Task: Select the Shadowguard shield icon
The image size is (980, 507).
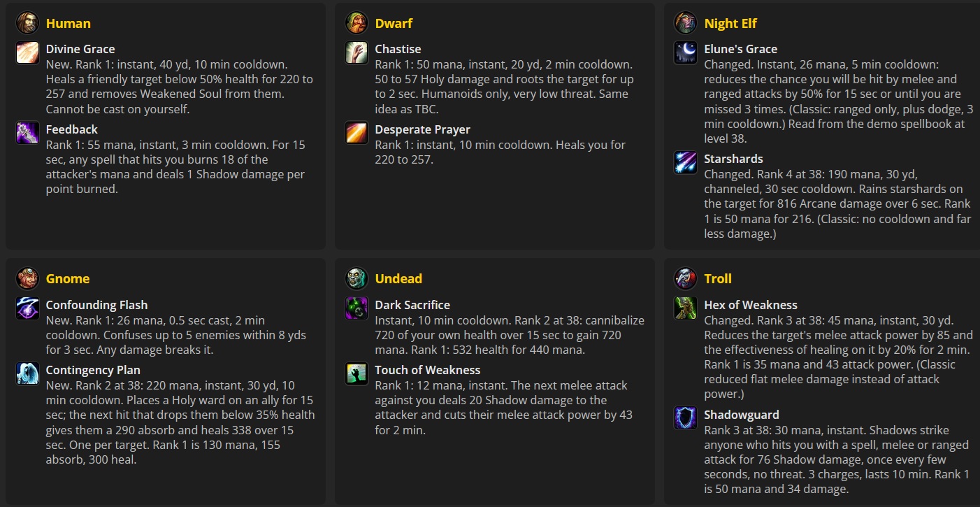Action: coord(686,418)
